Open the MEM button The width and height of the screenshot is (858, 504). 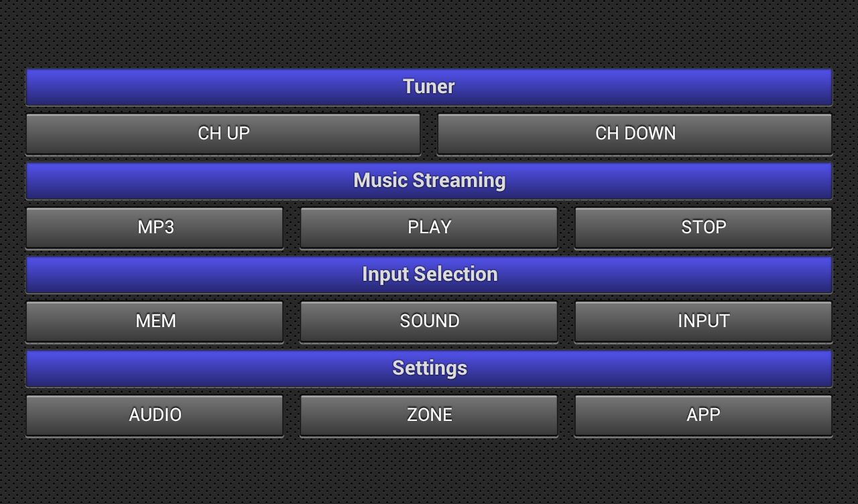click(155, 321)
